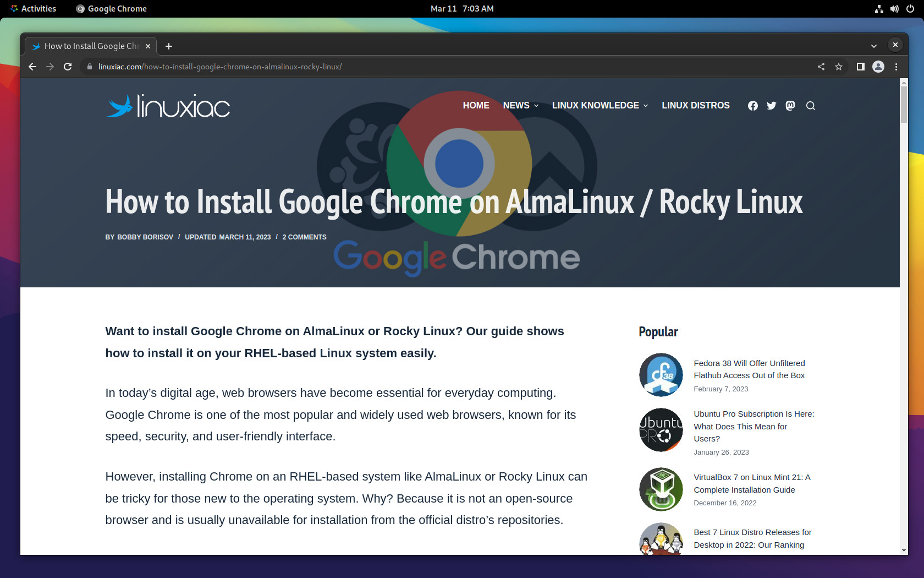Viewport: 924px width, 578px height.
Task: Open the NEWS menu item
Action: (516, 105)
